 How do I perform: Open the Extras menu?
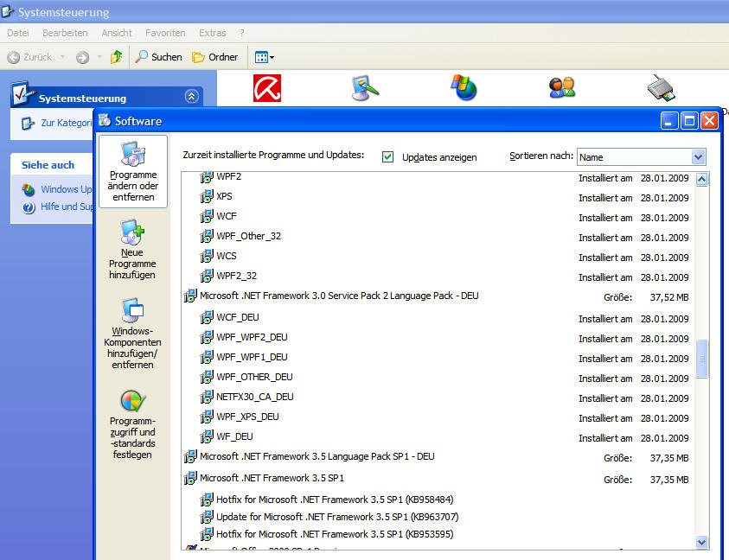click(213, 33)
